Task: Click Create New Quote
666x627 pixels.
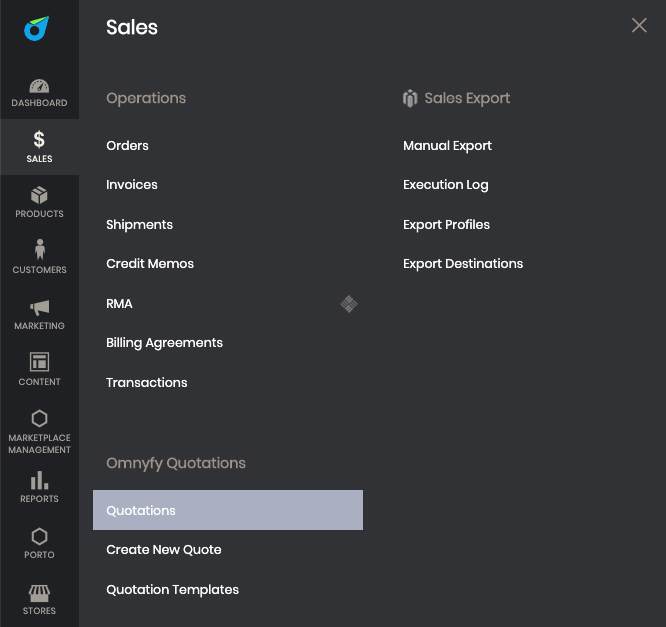Action: click(164, 550)
